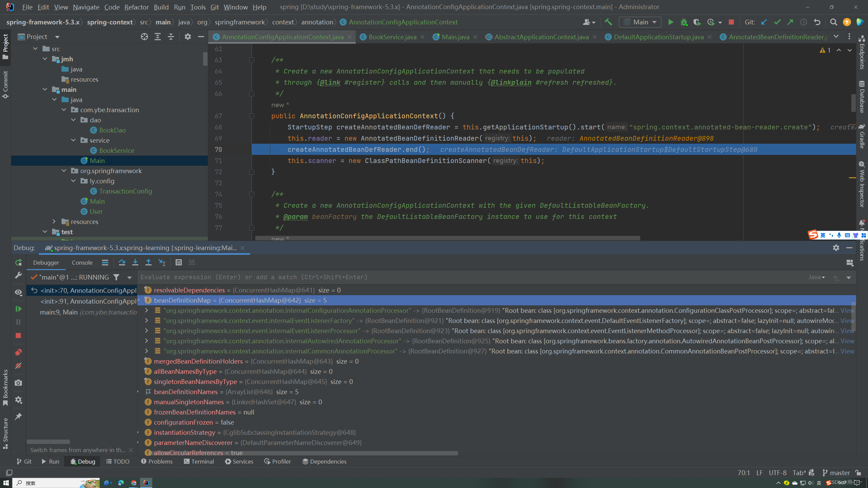Open the Terminal tool window tab
868x488 pixels.
pos(199,462)
